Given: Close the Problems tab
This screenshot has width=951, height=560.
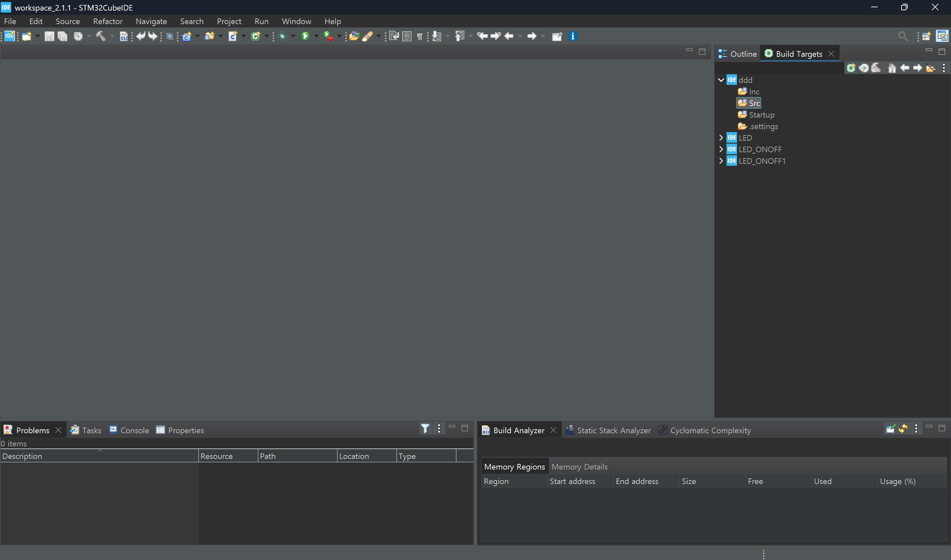Looking at the screenshot, I should click(x=58, y=430).
